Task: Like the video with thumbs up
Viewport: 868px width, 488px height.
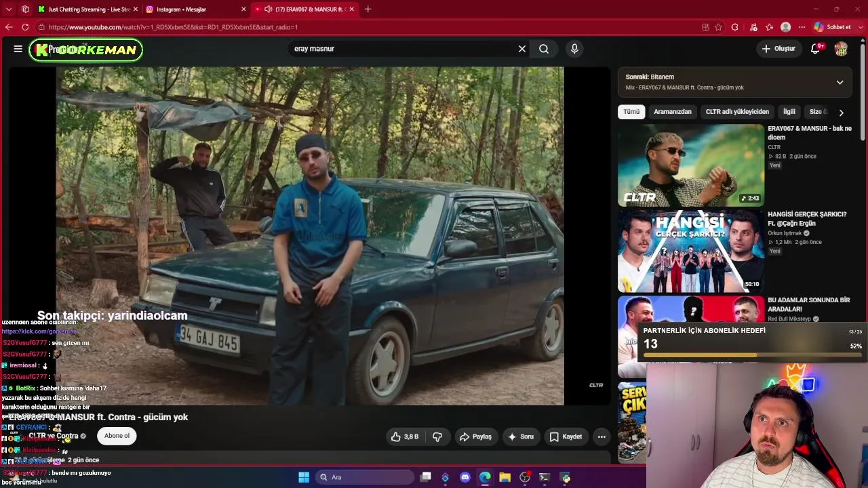Action: [x=404, y=436]
